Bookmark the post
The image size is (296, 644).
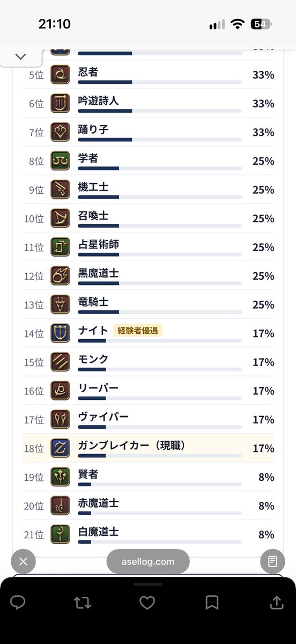212,603
